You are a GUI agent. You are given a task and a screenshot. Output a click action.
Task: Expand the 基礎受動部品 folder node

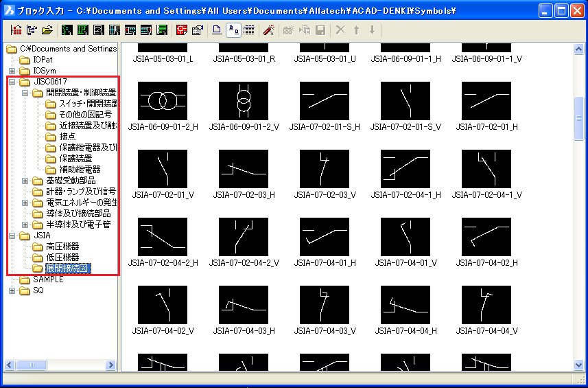click(25, 181)
